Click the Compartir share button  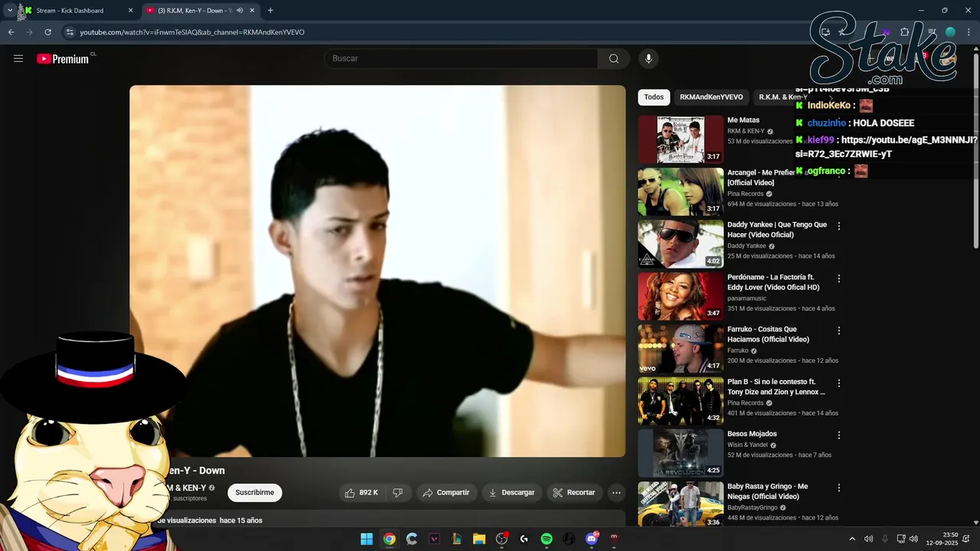(x=446, y=493)
